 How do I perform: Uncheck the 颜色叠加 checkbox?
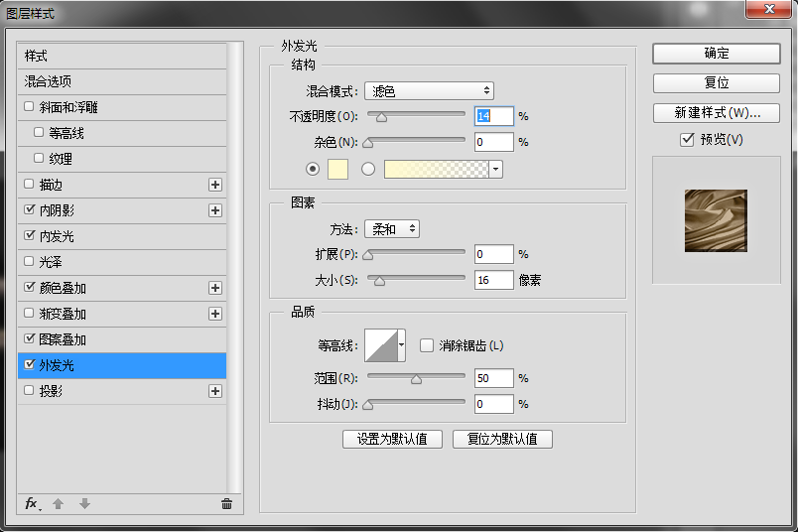point(29,287)
